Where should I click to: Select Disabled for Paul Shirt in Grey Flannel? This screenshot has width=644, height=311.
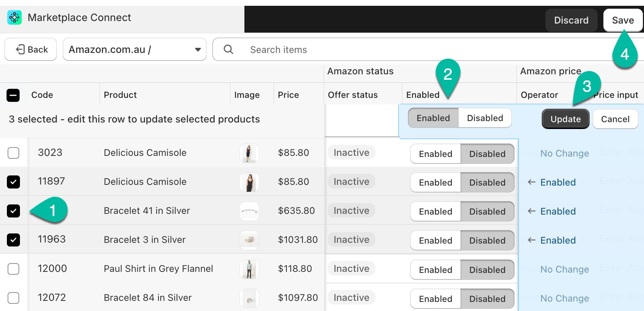(487, 270)
